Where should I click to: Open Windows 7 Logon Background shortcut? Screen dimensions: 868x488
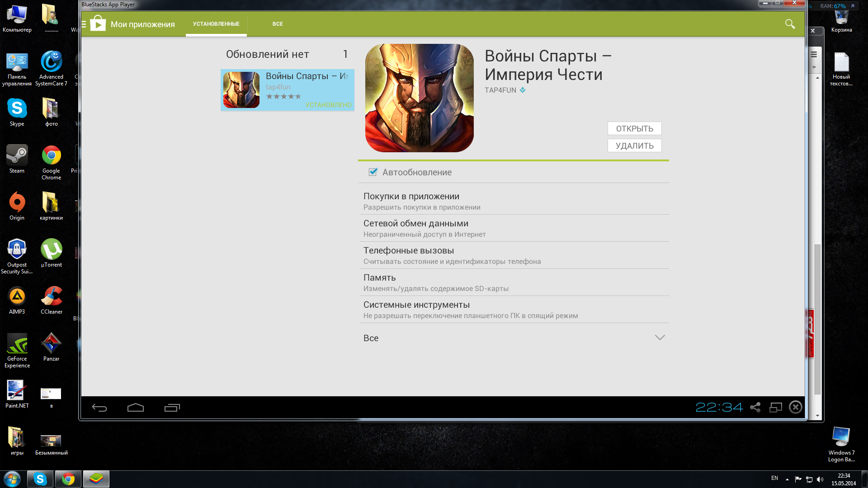point(841,445)
